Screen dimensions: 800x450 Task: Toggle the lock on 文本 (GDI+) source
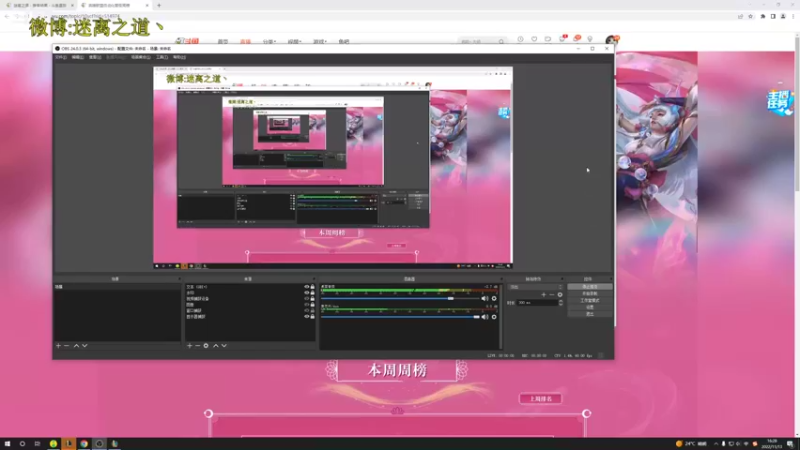tap(312, 287)
